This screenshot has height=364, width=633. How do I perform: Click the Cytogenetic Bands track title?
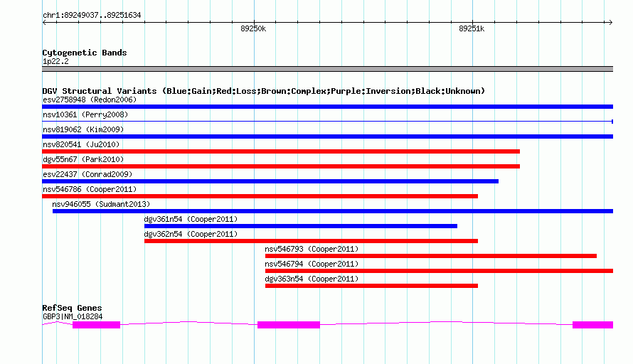pos(85,53)
